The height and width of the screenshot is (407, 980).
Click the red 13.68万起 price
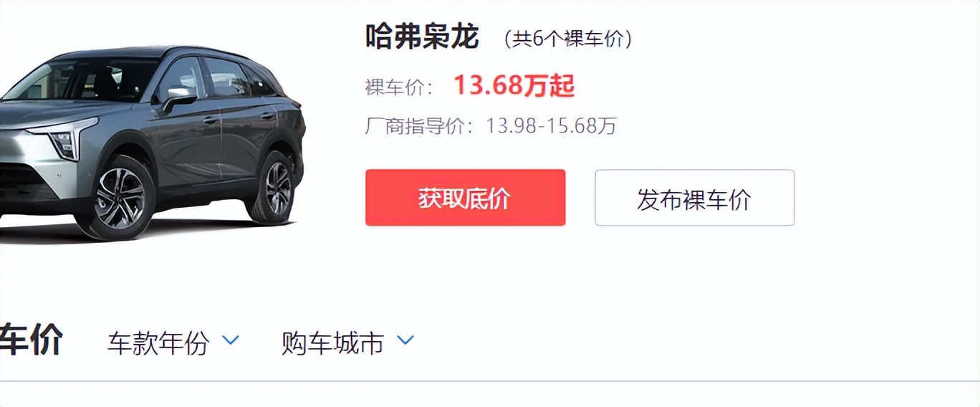click(514, 85)
